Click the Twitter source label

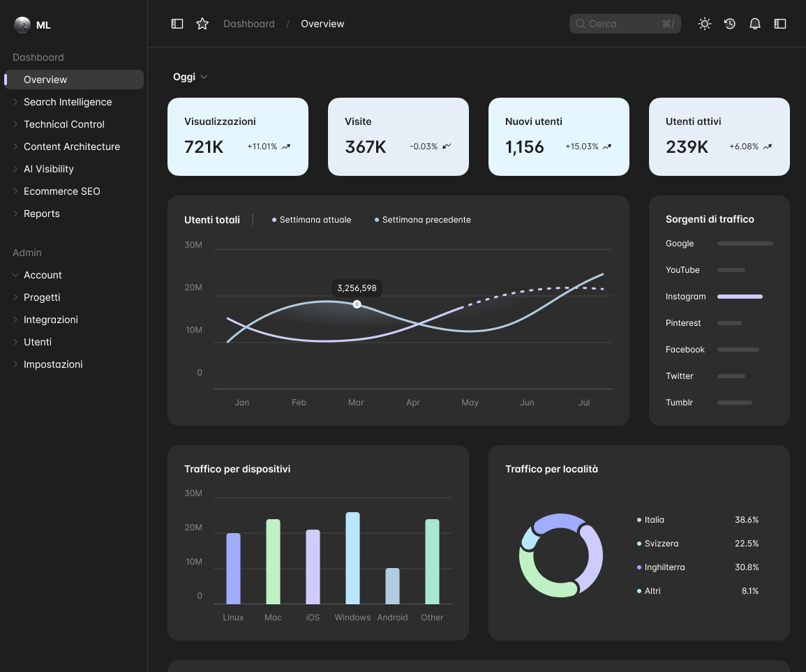click(x=680, y=376)
